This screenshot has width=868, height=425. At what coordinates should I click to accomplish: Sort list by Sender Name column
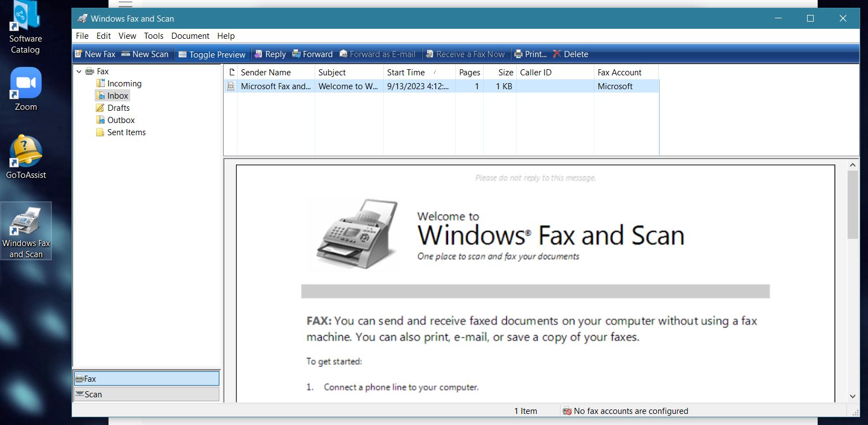(276, 73)
